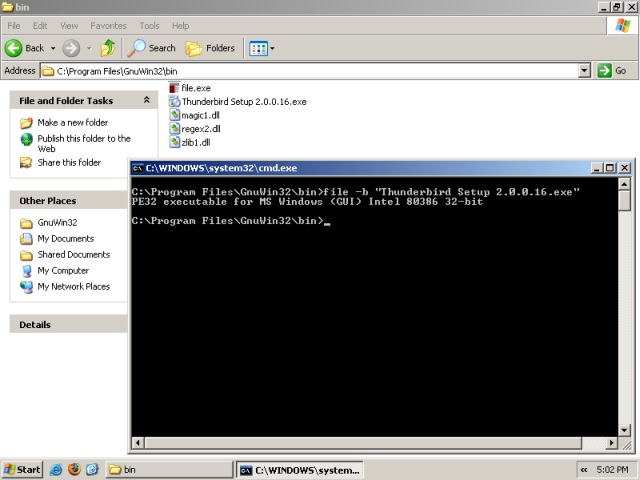Launch the third Quick Launch icon
Screen dimensions: 640x480
click(x=92, y=470)
